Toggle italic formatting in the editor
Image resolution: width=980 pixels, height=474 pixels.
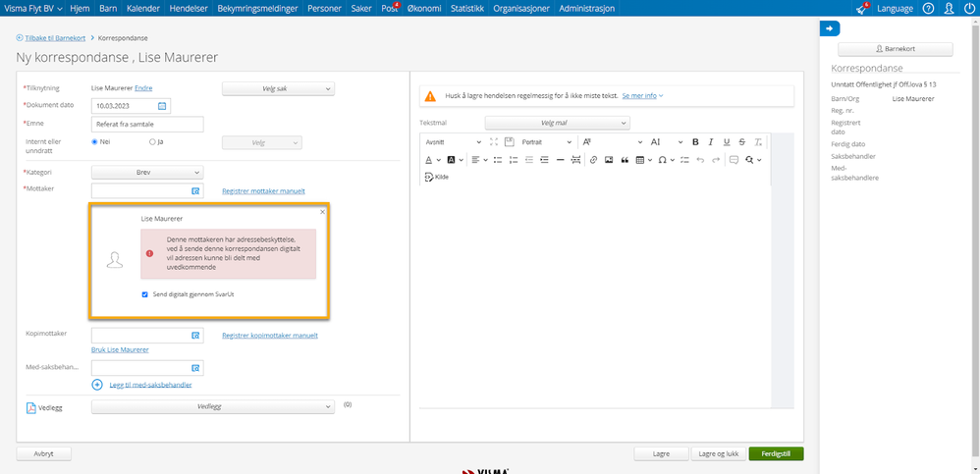tap(711, 141)
